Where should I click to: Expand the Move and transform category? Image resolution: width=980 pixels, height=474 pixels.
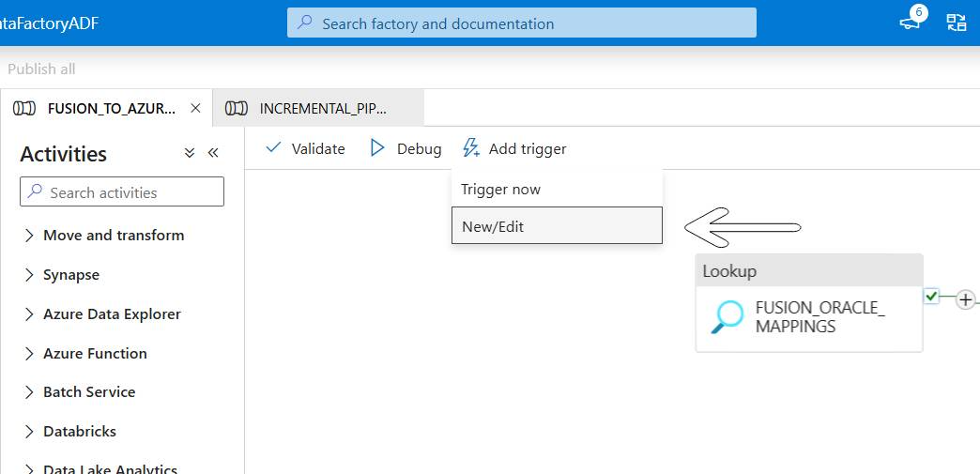[29, 236]
